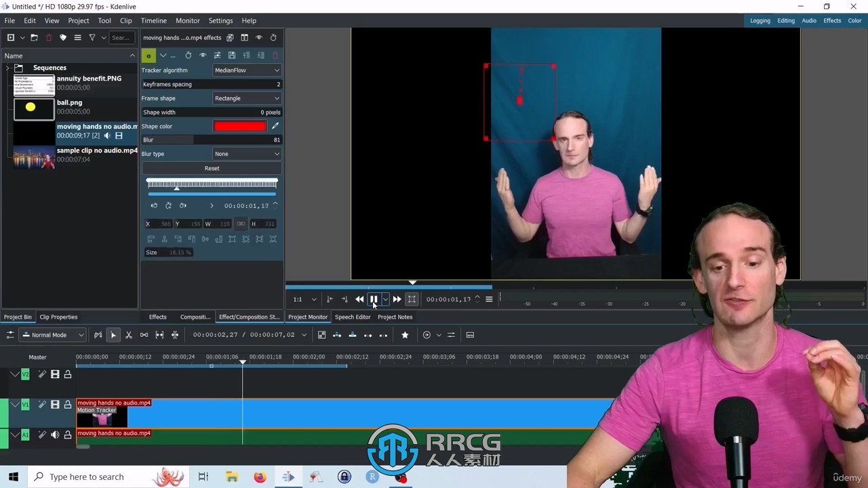The height and width of the screenshot is (488, 868).
Task: Switch to the Color workspace layout
Action: coord(854,21)
